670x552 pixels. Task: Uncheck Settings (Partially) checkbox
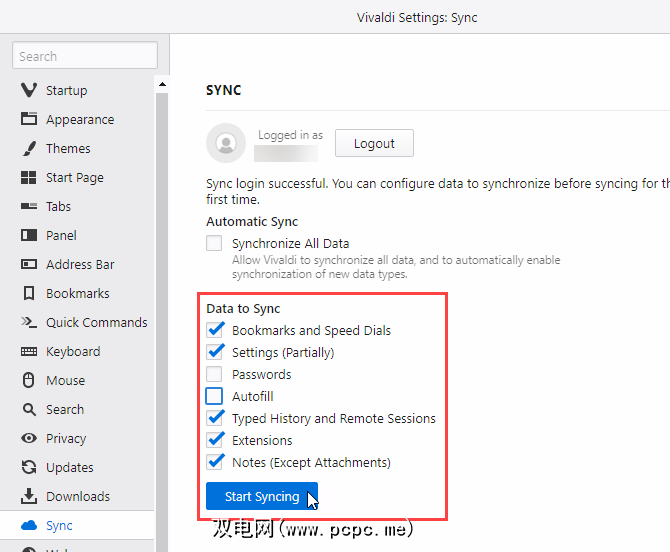click(x=214, y=352)
